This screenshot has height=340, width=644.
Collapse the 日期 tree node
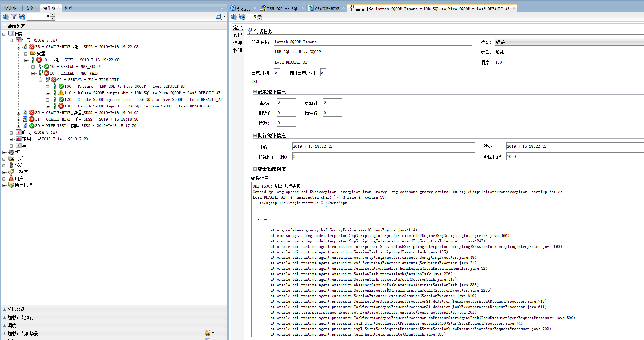click(4, 34)
